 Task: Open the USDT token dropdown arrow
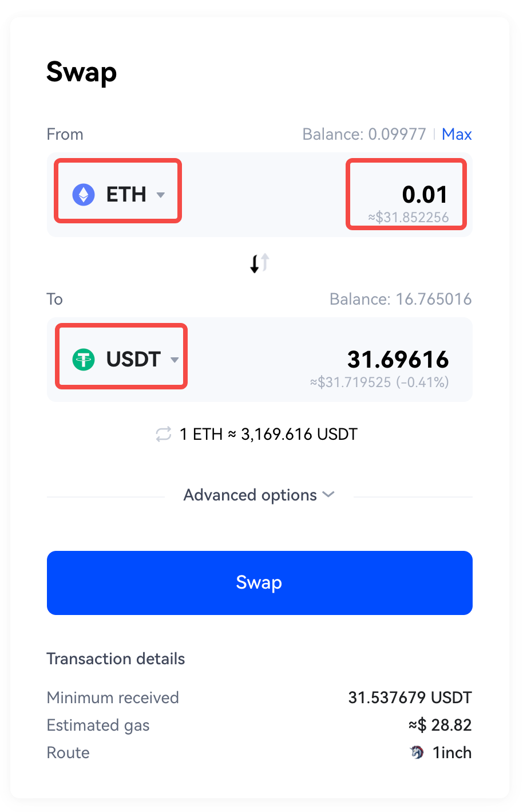[x=175, y=360]
